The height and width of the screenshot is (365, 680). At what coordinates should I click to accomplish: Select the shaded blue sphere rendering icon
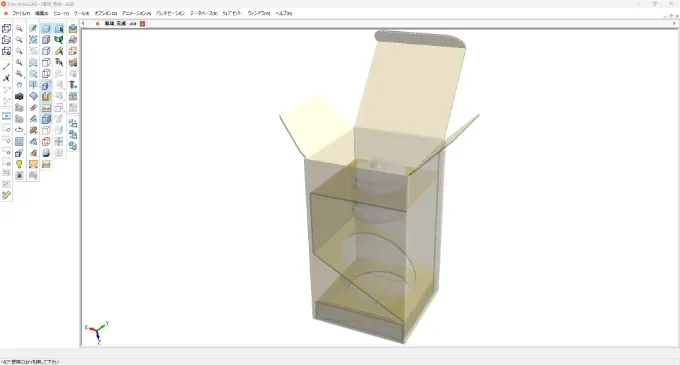pyautogui.click(x=46, y=153)
